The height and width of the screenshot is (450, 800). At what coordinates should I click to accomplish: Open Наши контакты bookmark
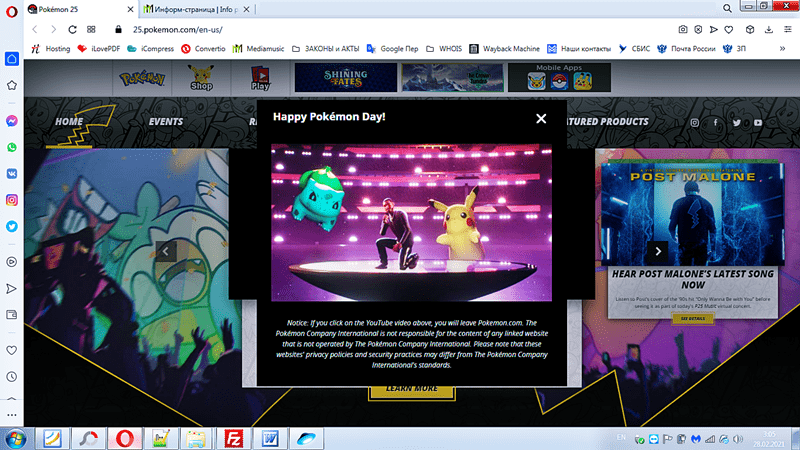579,48
